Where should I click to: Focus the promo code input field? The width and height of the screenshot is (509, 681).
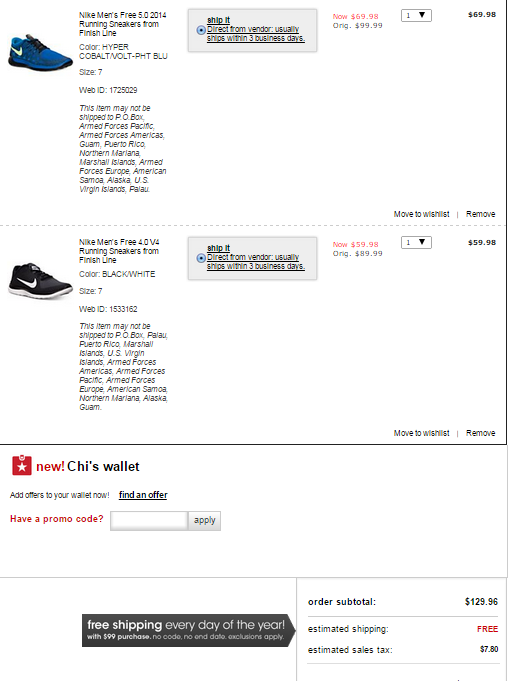(x=149, y=521)
